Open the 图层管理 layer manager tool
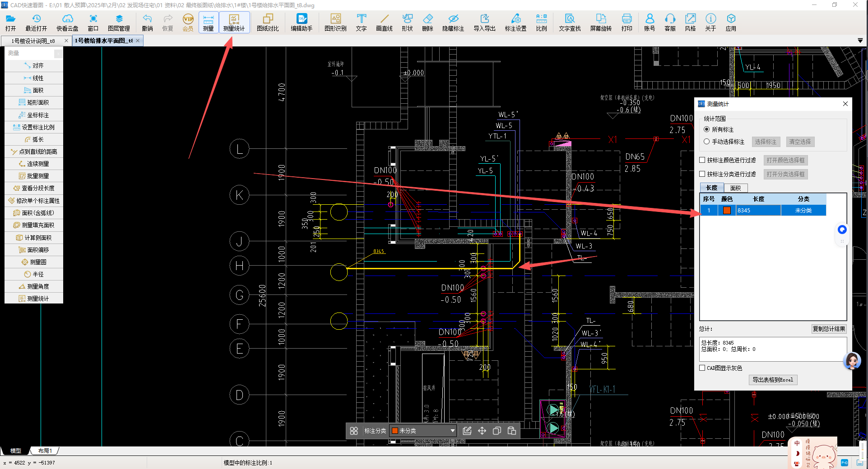 coord(119,22)
